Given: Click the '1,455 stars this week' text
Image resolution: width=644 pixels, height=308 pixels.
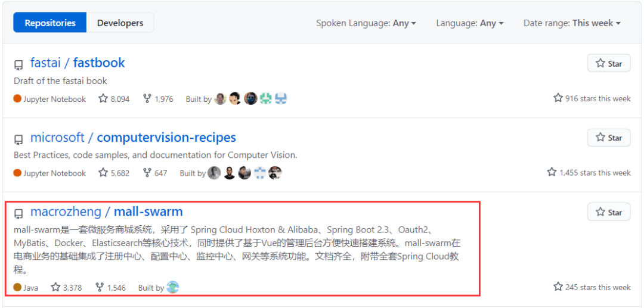Looking at the screenshot, I should pos(595,173).
